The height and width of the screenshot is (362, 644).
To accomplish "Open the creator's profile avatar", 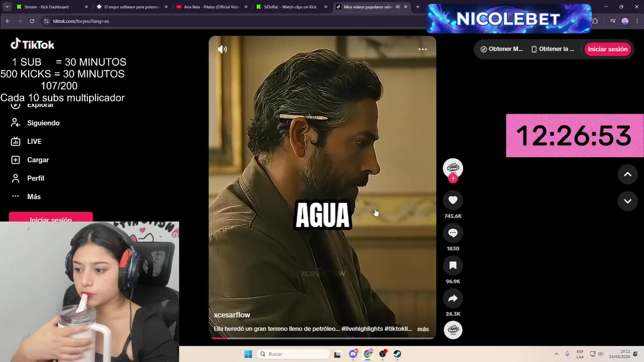I will (x=453, y=168).
